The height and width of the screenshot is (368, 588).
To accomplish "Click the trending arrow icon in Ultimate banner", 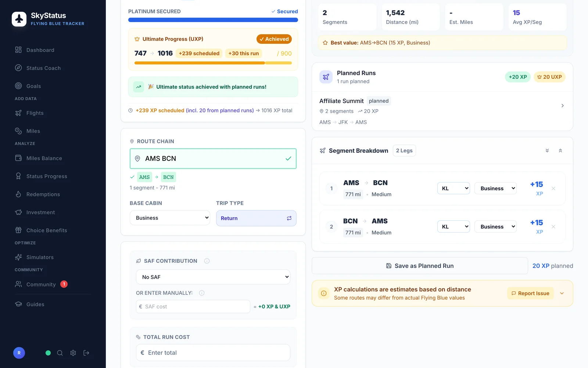I will tap(139, 87).
